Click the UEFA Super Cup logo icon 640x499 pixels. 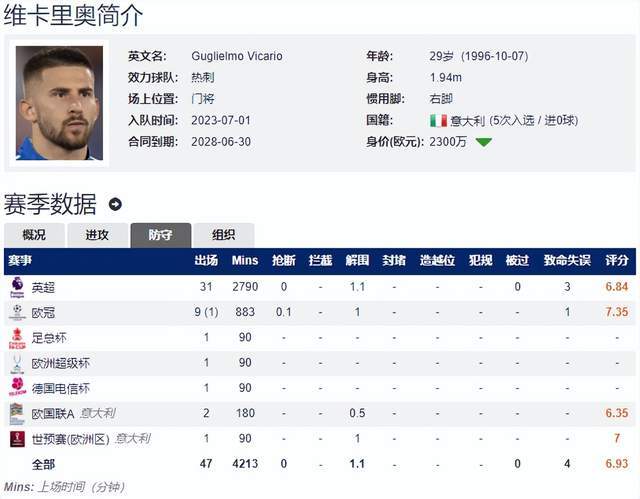tap(17, 363)
